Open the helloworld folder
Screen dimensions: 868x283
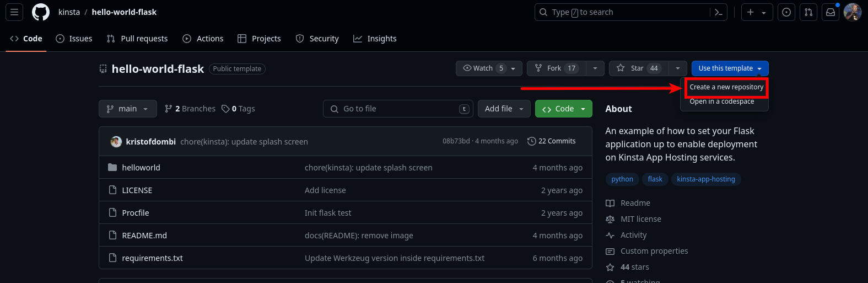pos(141,168)
